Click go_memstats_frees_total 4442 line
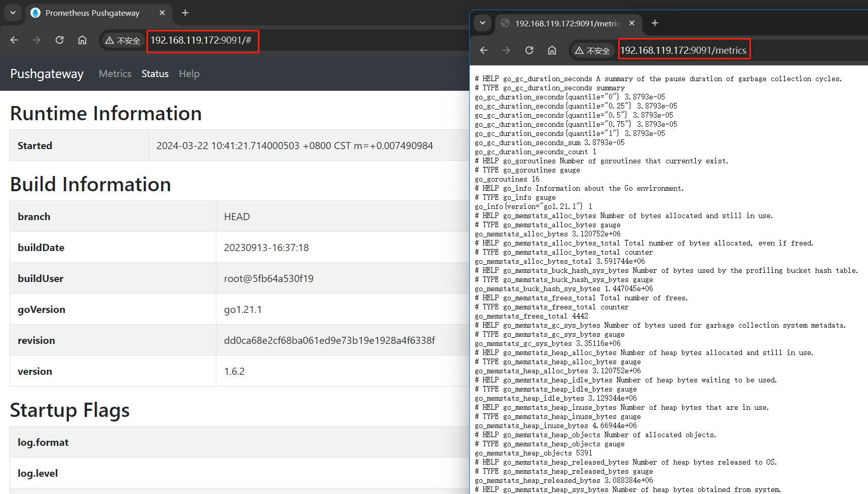 (x=531, y=316)
